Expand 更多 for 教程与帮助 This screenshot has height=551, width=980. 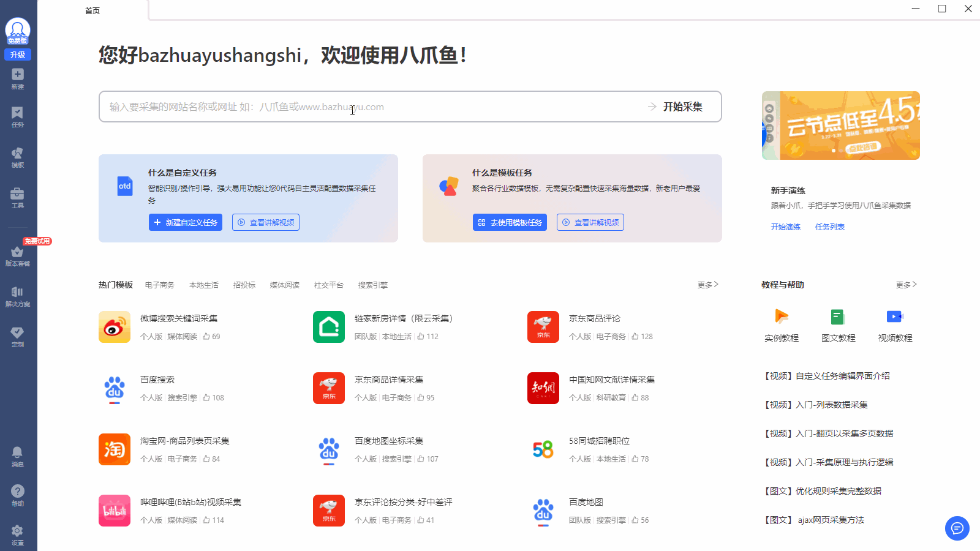tap(907, 285)
